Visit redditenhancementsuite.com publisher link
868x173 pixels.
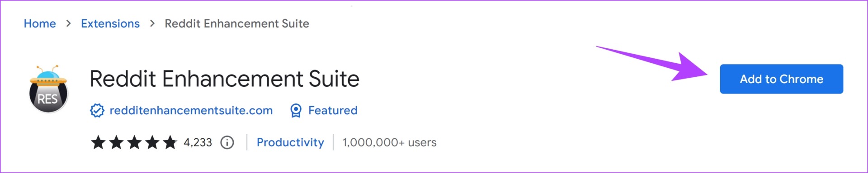coord(191,111)
